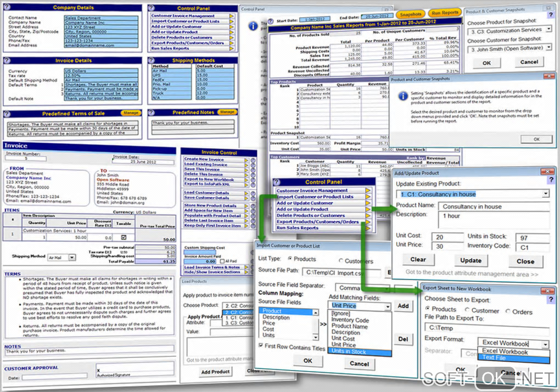Click arrow icon next to Store New Product Details
Screen dimensions: 560x392
point(247,206)
